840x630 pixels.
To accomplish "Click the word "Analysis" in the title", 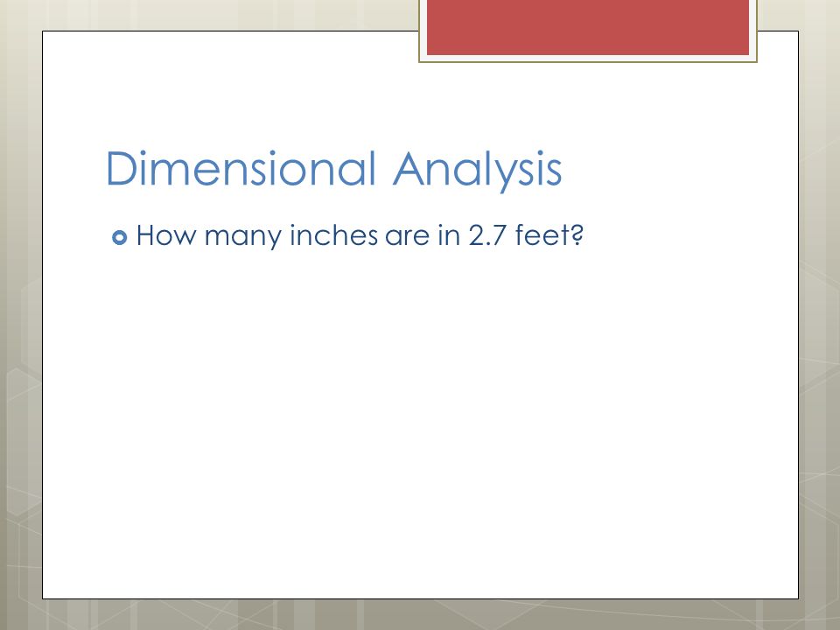I will tap(478, 171).
